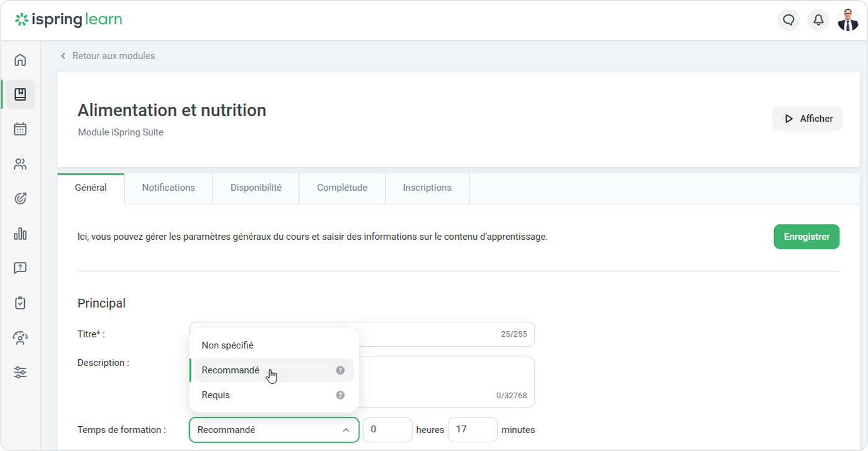This screenshot has width=868, height=451.
Task: Open the Home icon in sidebar
Action: click(20, 60)
